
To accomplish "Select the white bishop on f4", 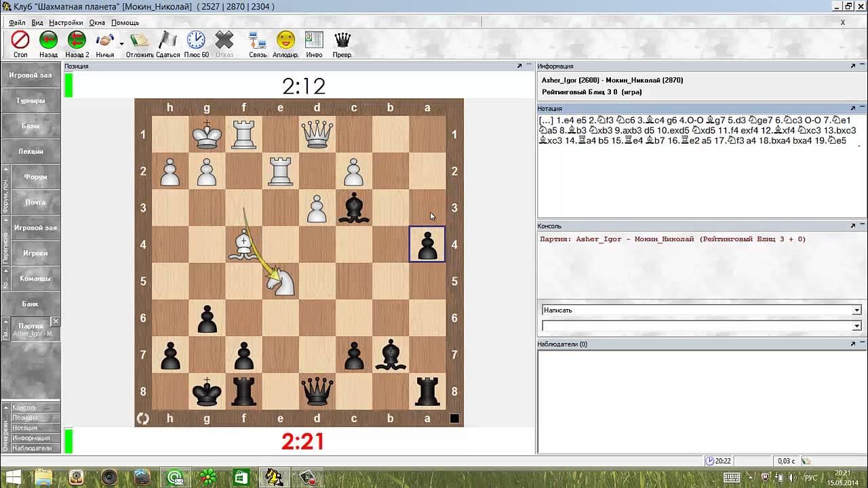I will tap(243, 244).
